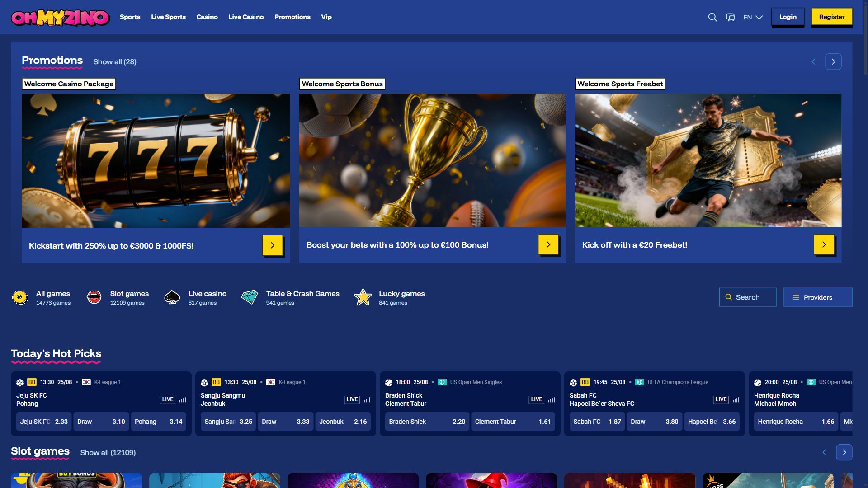Viewport: 868px width, 488px height.
Task: Select the Lucky games star icon
Action: 363,297
